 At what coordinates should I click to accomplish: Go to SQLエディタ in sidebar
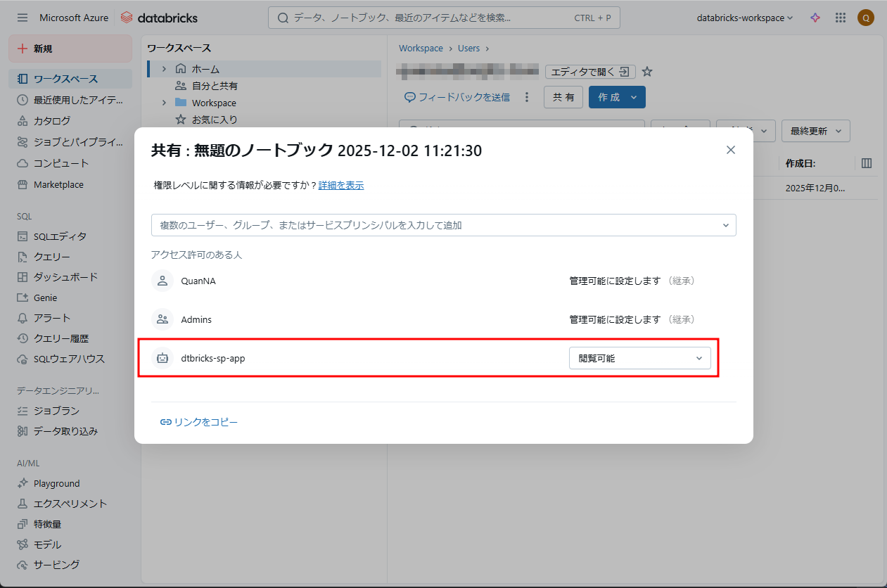[x=60, y=236]
